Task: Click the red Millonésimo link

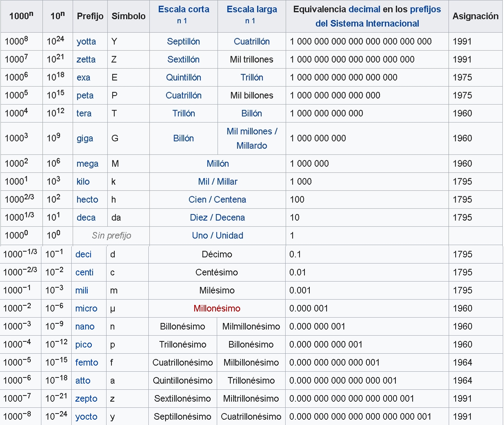Action: tap(217, 308)
